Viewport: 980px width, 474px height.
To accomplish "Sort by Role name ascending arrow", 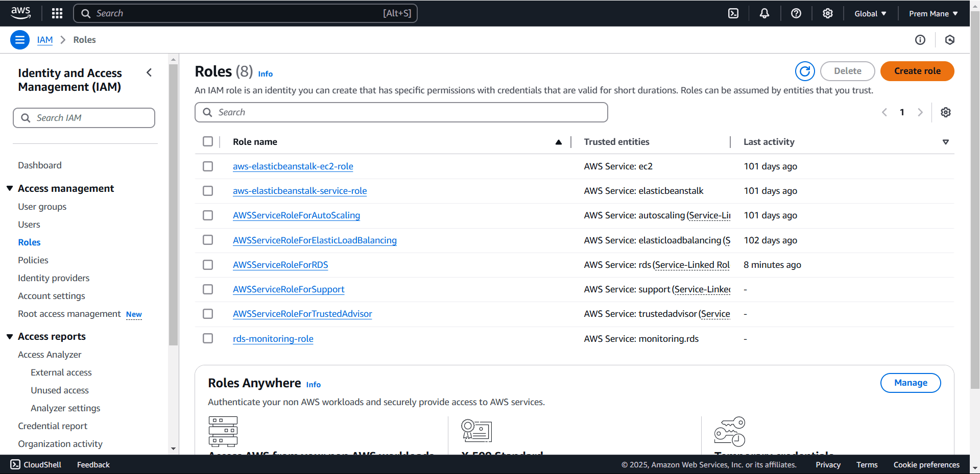I will pos(559,142).
